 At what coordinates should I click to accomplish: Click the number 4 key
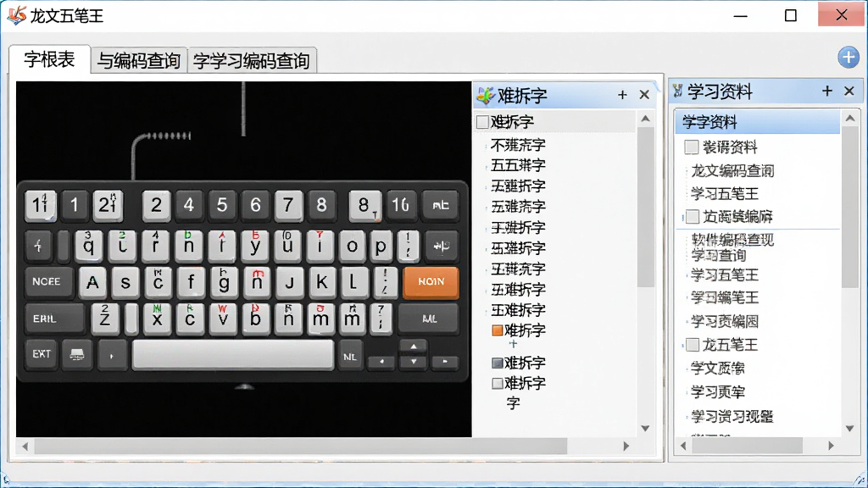click(x=189, y=205)
